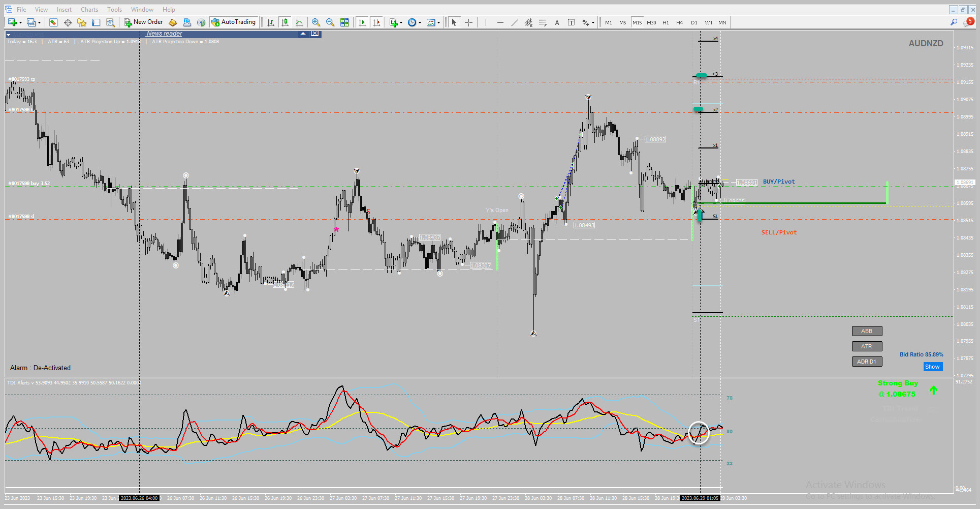This screenshot has width=980, height=509.
Task: Switch to H4 timeframe
Action: (680, 22)
